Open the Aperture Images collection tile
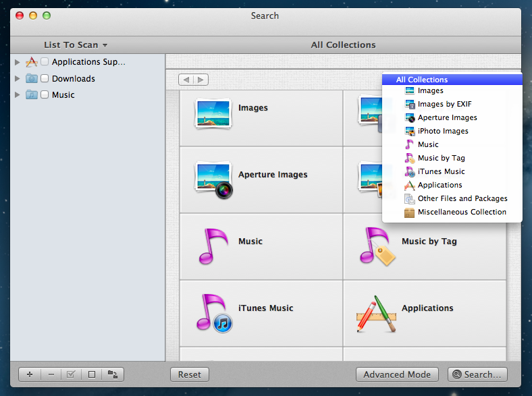The width and height of the screenshot is (532, 396). click(x=261, y=179)
